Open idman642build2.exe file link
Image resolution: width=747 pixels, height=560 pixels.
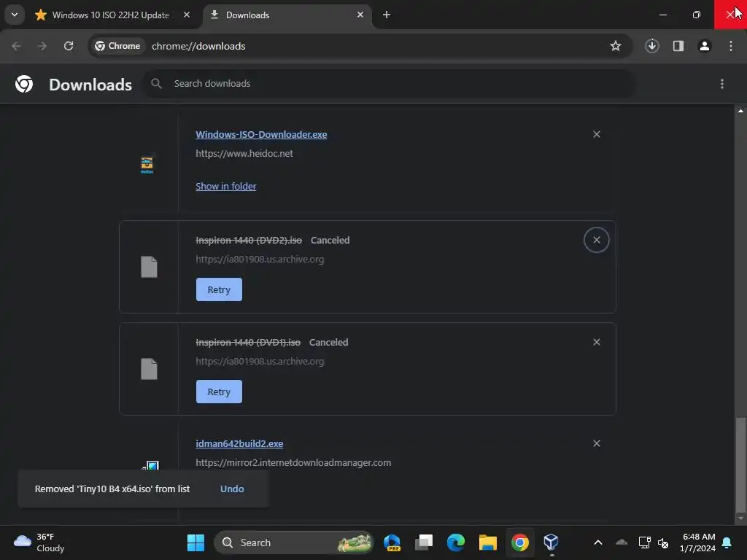point(239,443)
